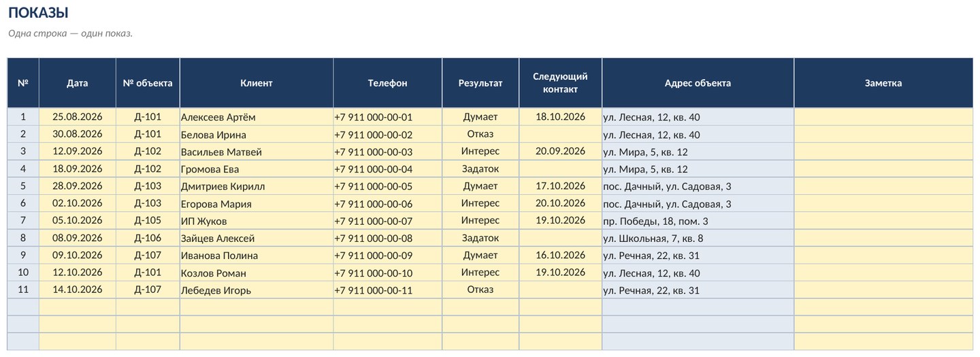
Task: Click the "ПОКАЗЫ" title
Action: [38, 12]
